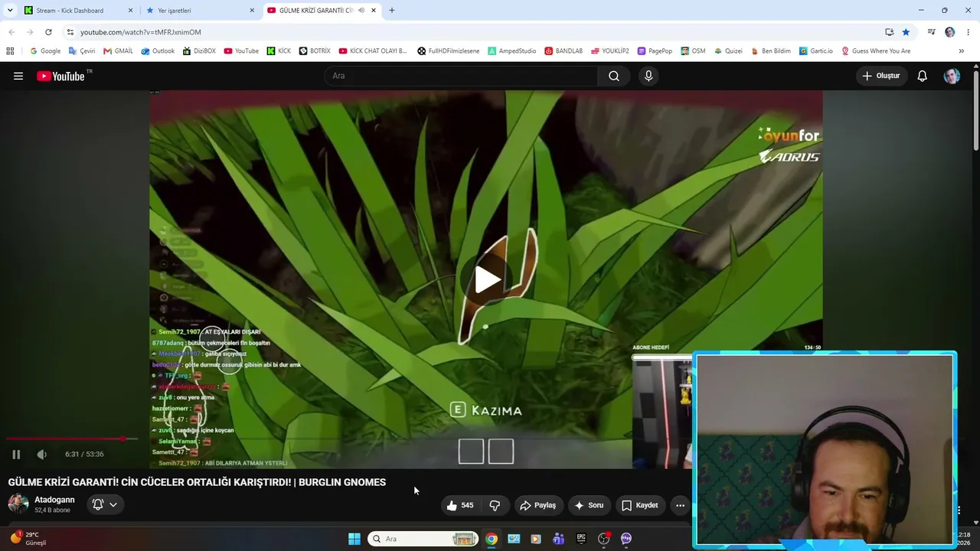Open the install app icon in address bar
Image resolution: width=980 pixels, height=551 pixels.
point(889,32)
